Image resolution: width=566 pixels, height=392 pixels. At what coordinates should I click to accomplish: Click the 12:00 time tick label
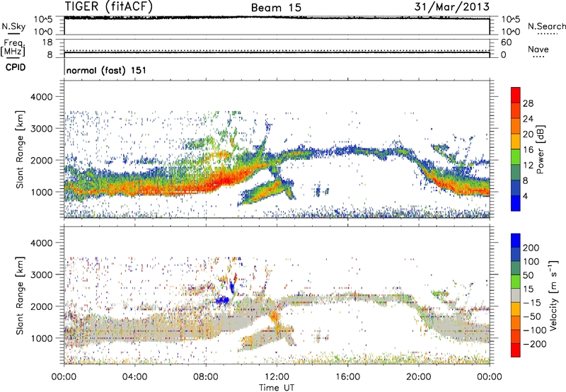coord(277,377)
